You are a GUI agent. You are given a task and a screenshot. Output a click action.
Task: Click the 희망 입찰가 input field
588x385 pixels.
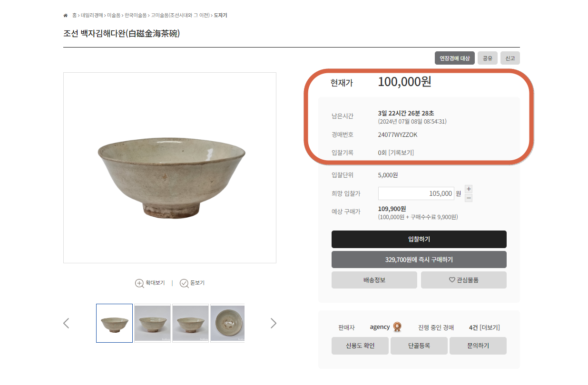[x=416, y=193]
